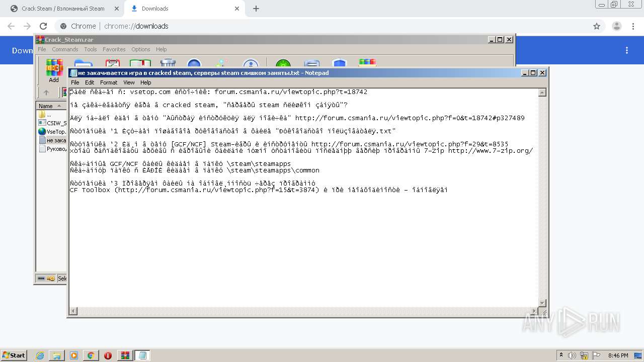Open the Windows Start menu
The height and width of the screenshot is (362, 644).
(x=14, y=355)
